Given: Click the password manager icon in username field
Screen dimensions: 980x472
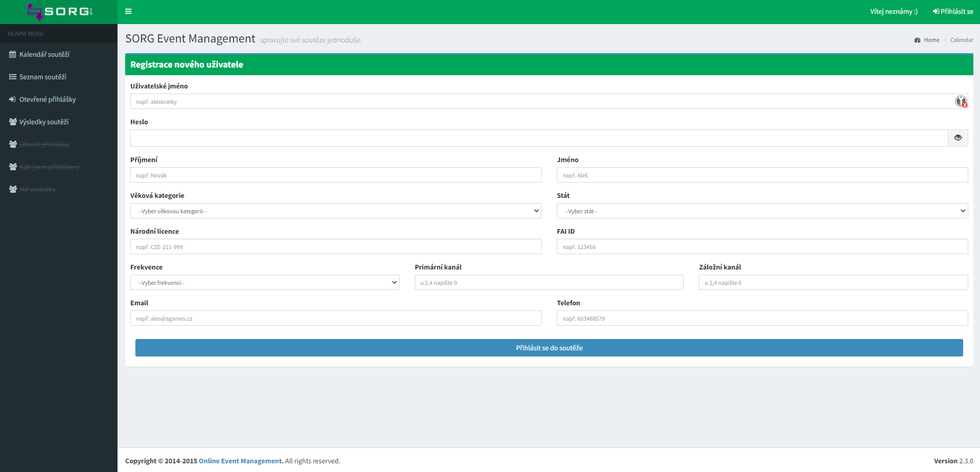Looking at the screenshot, I should click(961, 101).
